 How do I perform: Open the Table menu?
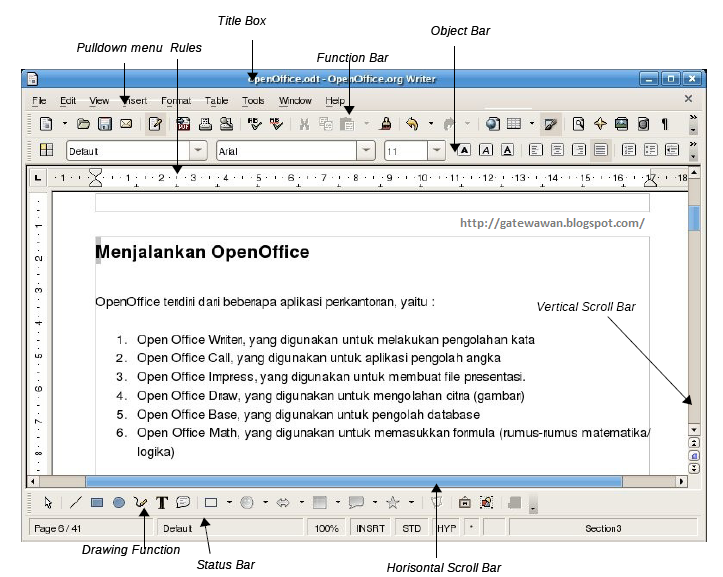[x=216, y=101]
